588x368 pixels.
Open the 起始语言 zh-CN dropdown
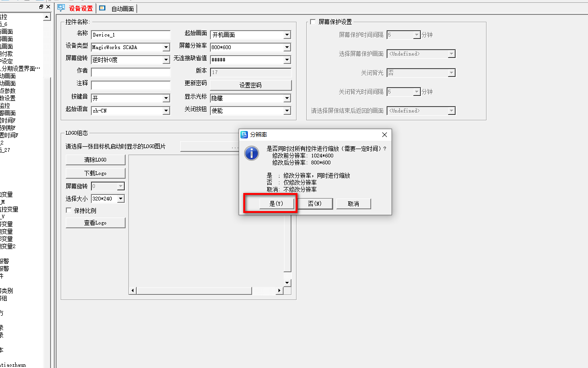tap(166, 111)
